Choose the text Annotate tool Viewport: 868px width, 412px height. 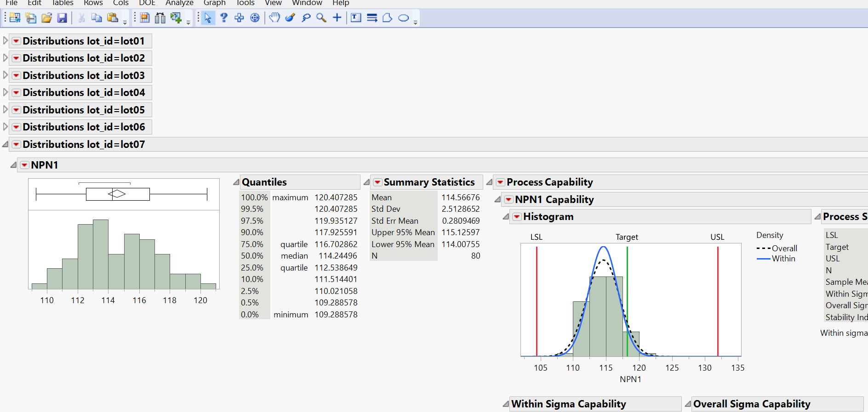pyautogui.click(x=356, y=18)
